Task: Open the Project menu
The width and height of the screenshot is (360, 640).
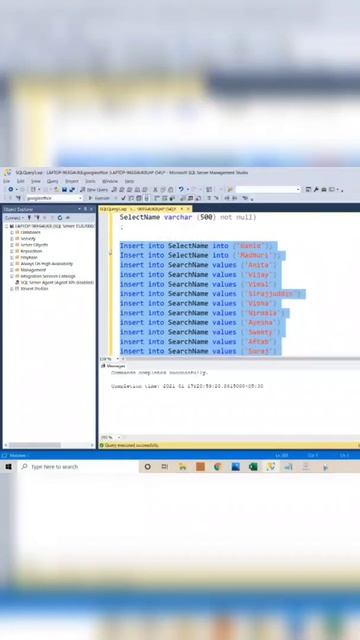Action: click(x=72, y=181)
